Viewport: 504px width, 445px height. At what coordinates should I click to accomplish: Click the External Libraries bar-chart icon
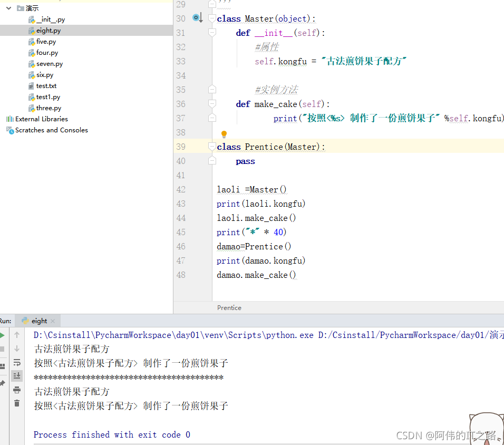(10, 119)
